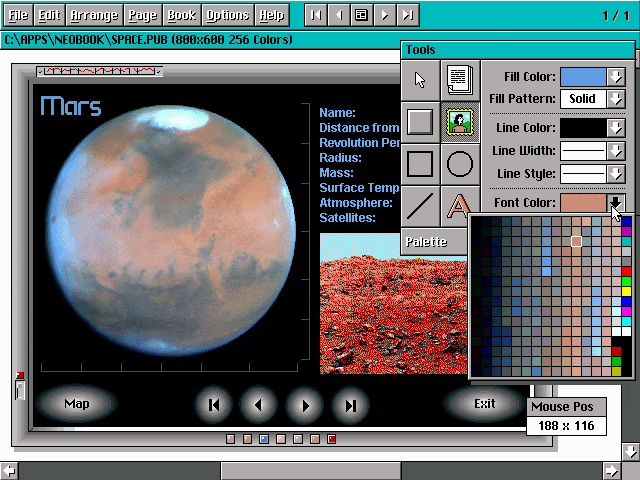Select the arrow pointer tool
This screenshot has width=640, height=480.
point(420,80)
